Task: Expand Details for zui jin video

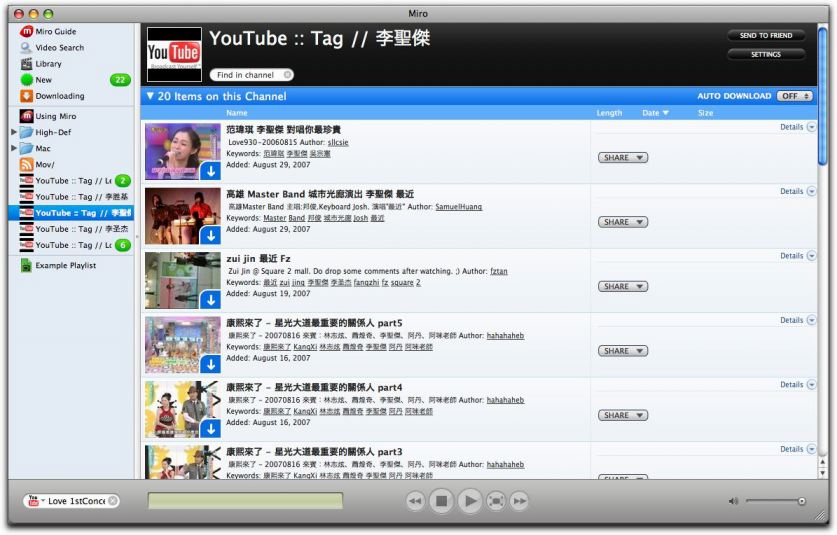Action: coord(797,256)
